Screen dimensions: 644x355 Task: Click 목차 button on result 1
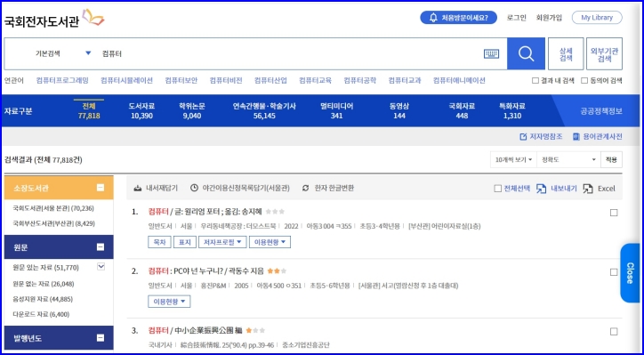pyautogui.click(x=159, y=242)
